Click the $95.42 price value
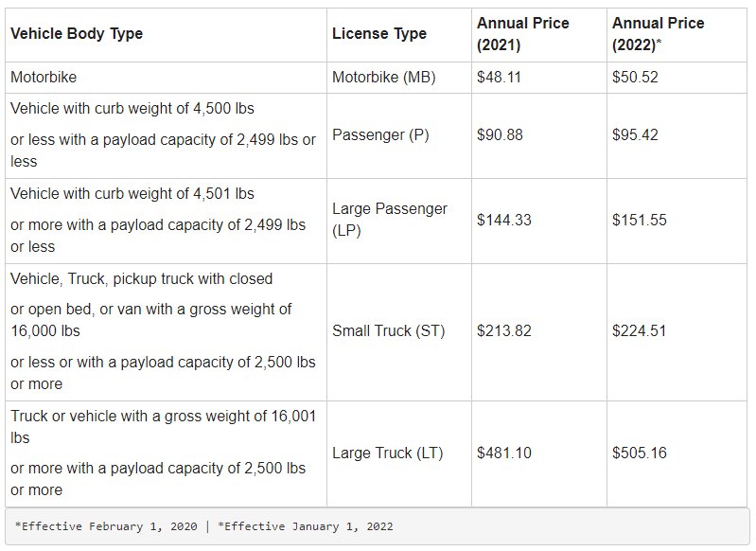 (635, 134)
